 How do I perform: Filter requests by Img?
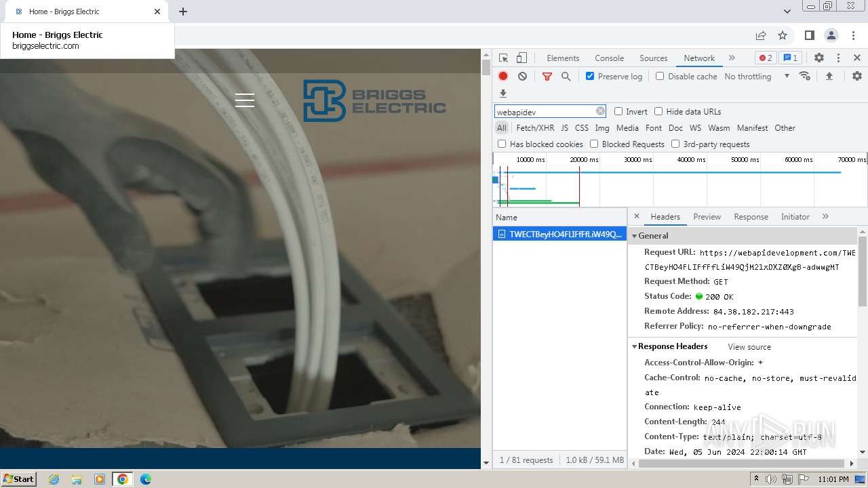click(x=602, y=128)
